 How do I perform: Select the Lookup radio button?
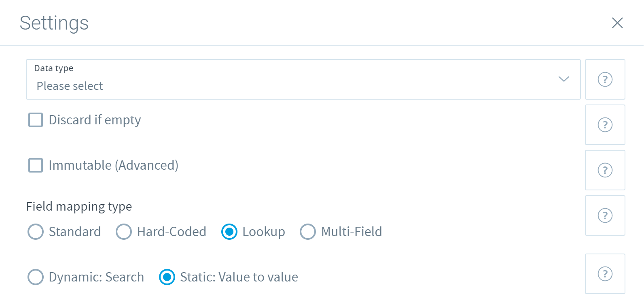(x=229, y=232)
